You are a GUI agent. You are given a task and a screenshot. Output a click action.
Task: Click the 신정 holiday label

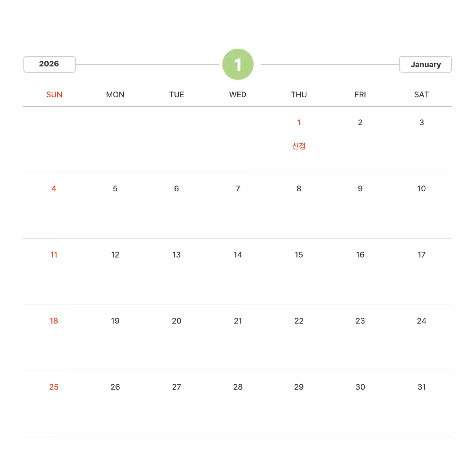(x=299, y=146)
